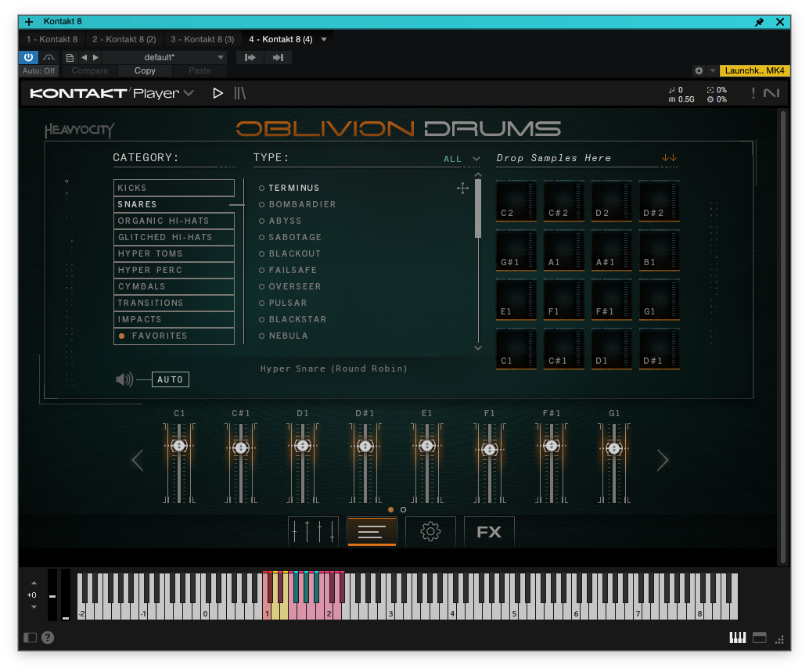Open the FX page button
The width and height of the screenshot is (809, 672).
(489, 531)
